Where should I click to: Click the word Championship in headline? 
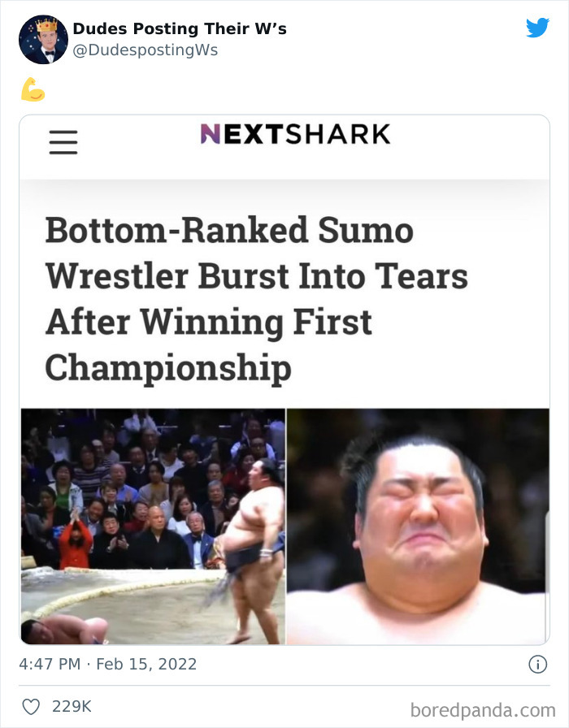click(x=168, y=368)
